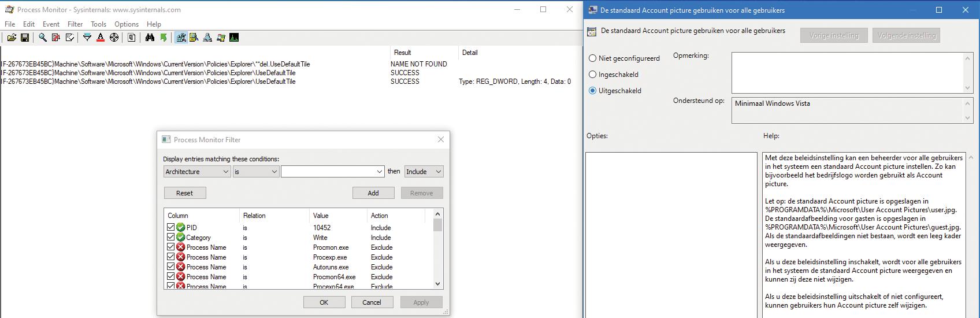Click the Highlight red A icon
The image size is (980, 318).
101,38
